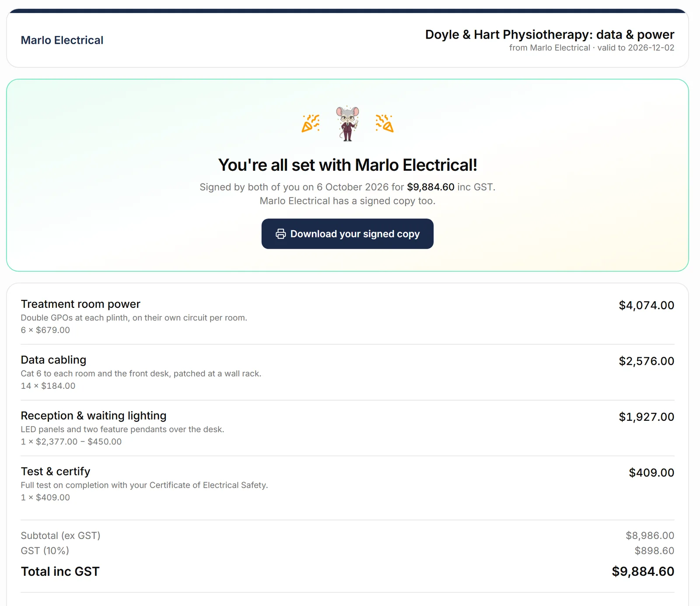This screenshot has width=700, height=606.
Task: Click the 'Data cabling' line item title
Action: click(x=53, y=360)
